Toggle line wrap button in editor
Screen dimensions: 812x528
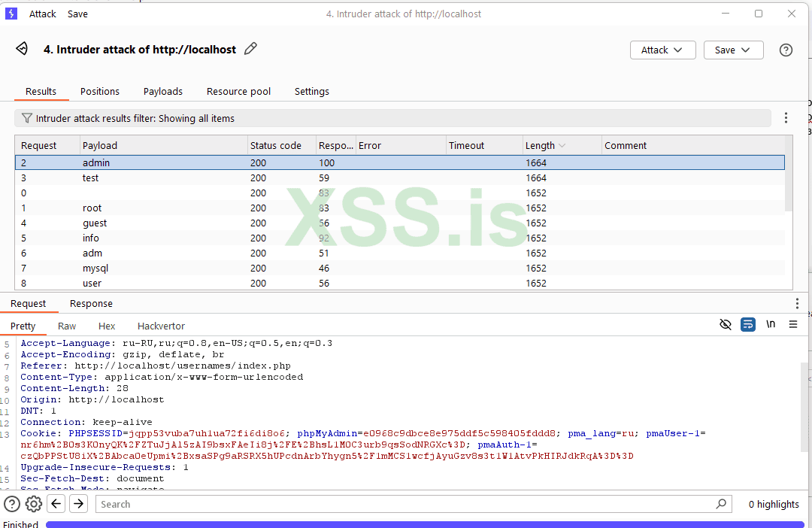point(748,325)
